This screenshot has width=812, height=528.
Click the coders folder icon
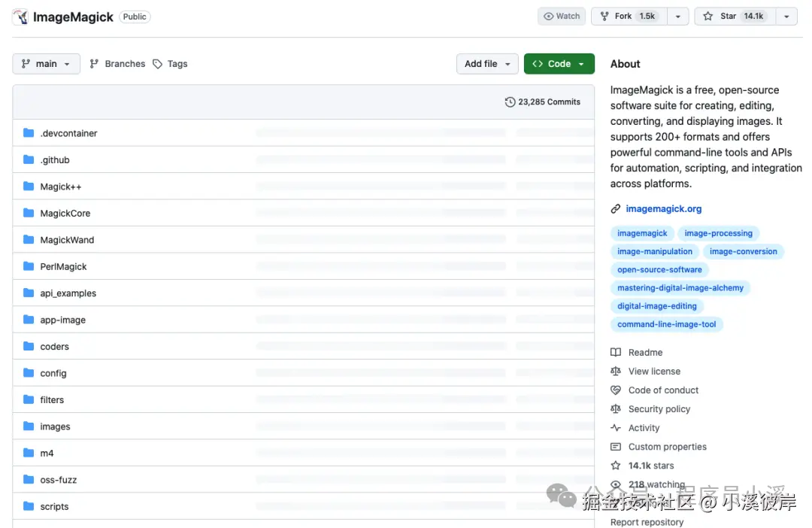[x=29, y=347]
